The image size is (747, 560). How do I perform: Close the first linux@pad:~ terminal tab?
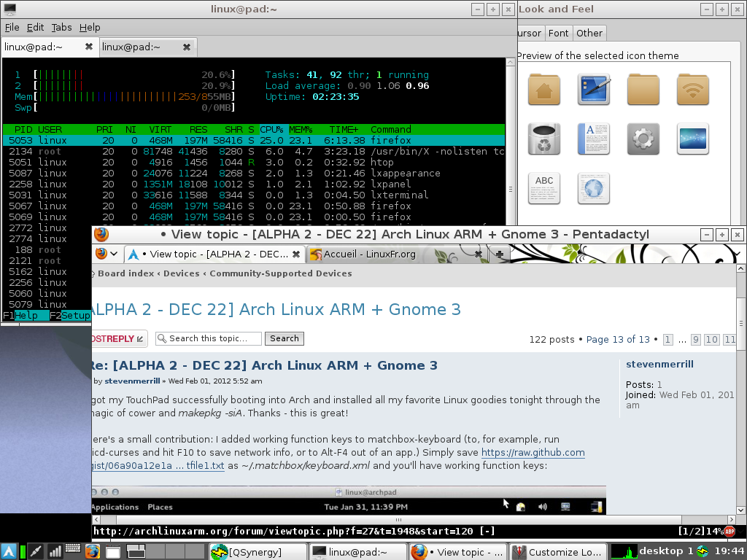[x=88, y=47]
